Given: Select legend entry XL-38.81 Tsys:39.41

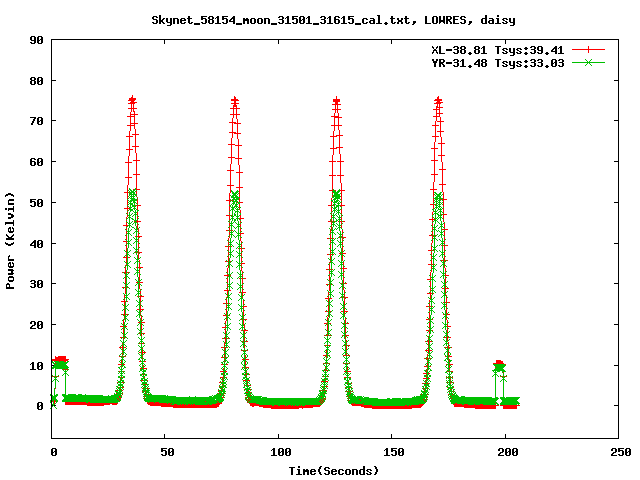Looking at the screenshot, I should (x=498, y=50).
